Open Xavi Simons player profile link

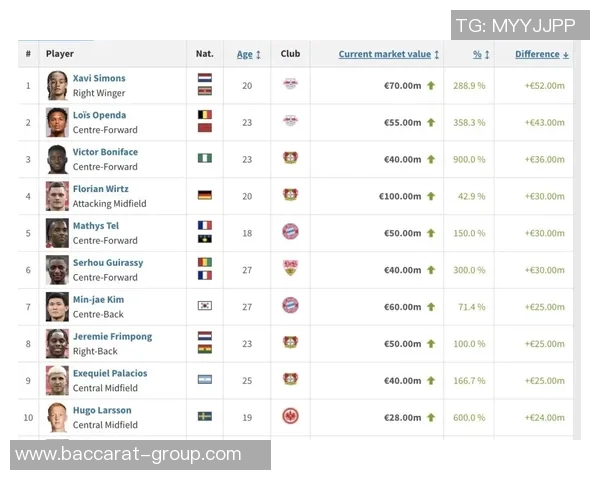click(x=99, y=78)
